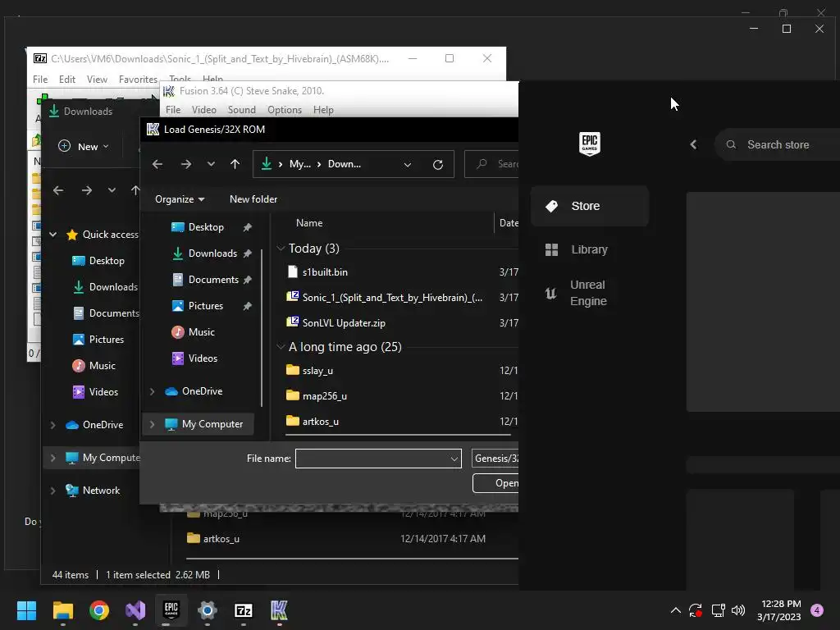Select s1built.bin file in dialog

325,272
